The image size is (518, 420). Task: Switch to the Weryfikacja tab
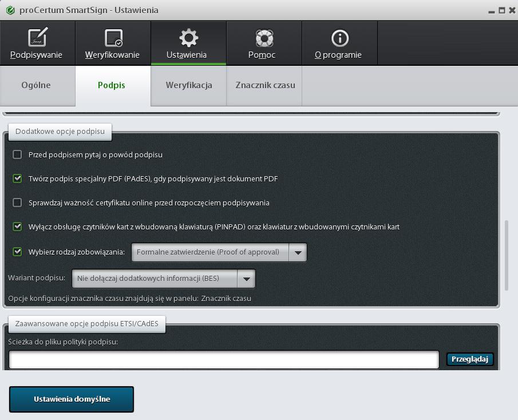click(x=189, y=85)
